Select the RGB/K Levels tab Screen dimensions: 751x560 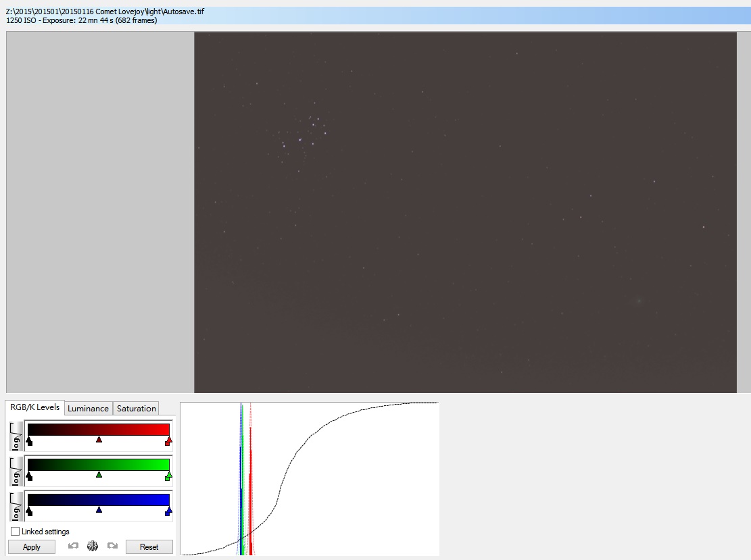35,407
